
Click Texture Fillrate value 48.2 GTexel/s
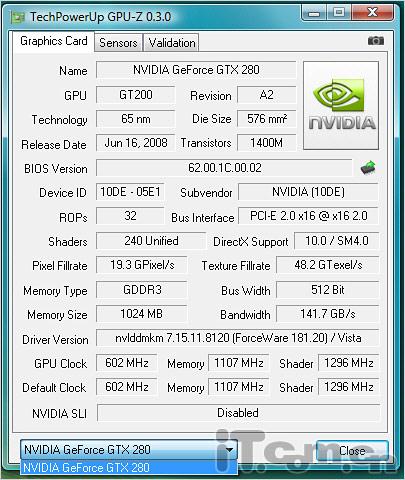(x=328, y=265)
